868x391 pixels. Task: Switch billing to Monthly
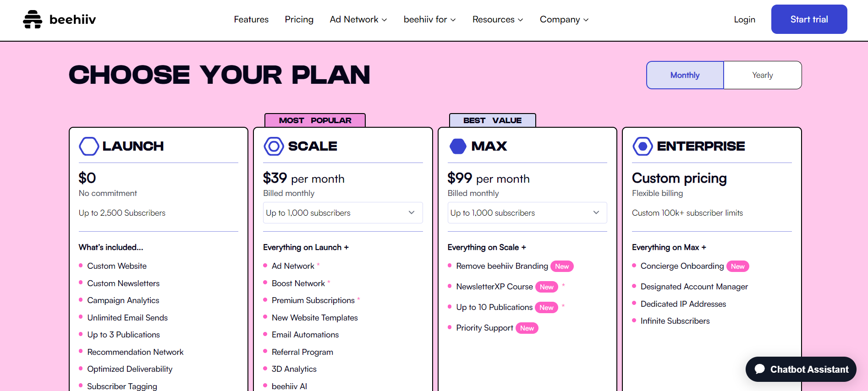[x=685, y=75]
